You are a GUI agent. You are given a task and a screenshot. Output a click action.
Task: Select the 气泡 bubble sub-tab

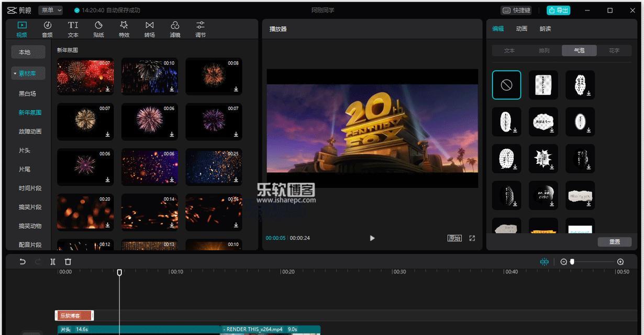(579, 51)
